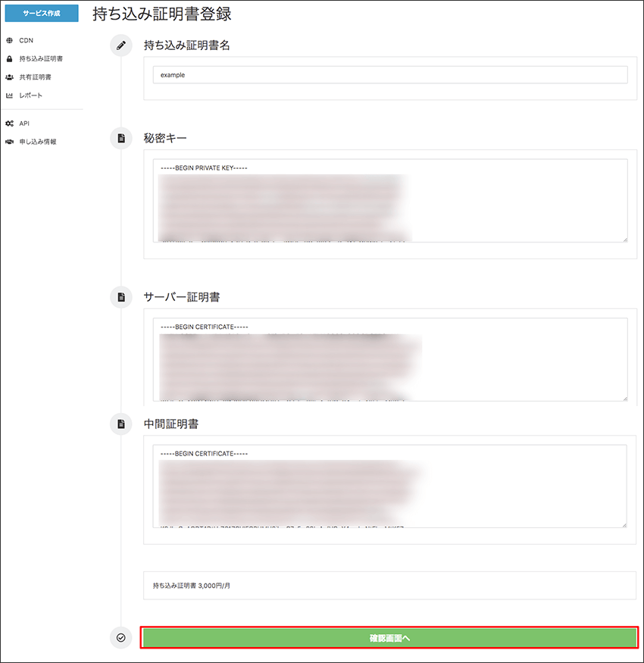The image size is (644, 663).
Task: Click the 持ち込み証明書名 input containing example
Action: point(389,74)
